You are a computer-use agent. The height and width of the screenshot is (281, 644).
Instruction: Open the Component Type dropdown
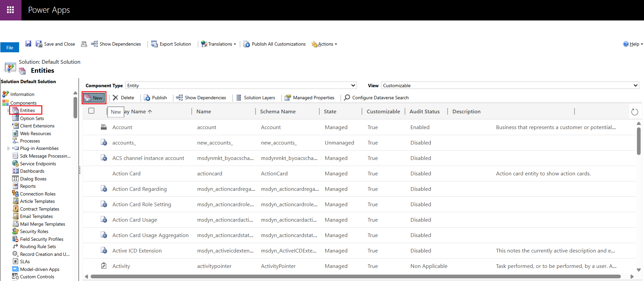tap(241, 86)
